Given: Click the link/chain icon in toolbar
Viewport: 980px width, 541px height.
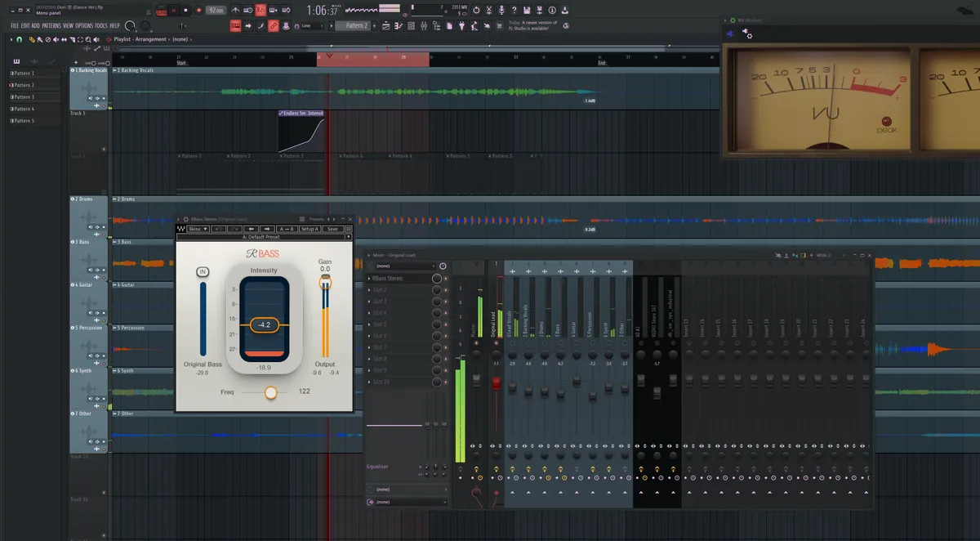Looking at the screenshot, I should point(273,26).
